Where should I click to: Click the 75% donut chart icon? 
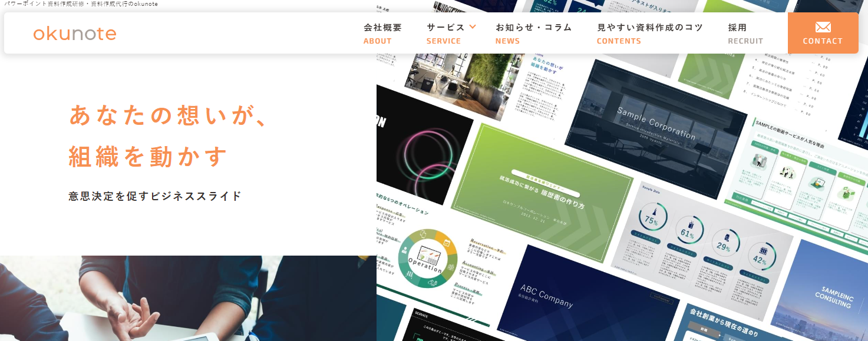(x=652, y=219)
